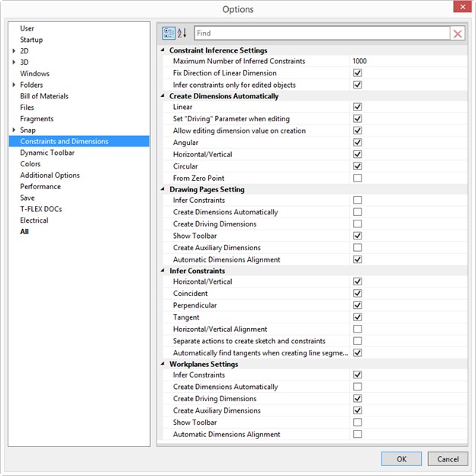Screen dimensions: 476x476
Task: Select the Horizontal/Vertical row under Create Dimensions
Action: click(x=315, y=154)
